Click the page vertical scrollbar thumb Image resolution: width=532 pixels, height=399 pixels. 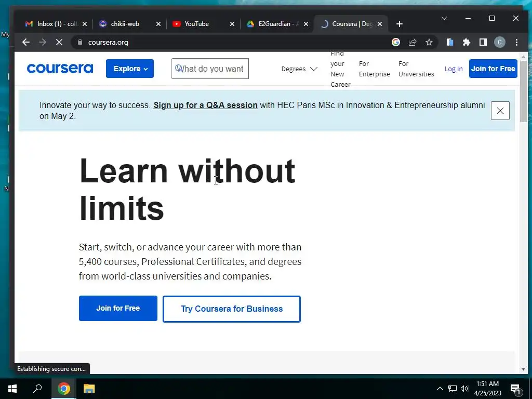pos(523,91)
